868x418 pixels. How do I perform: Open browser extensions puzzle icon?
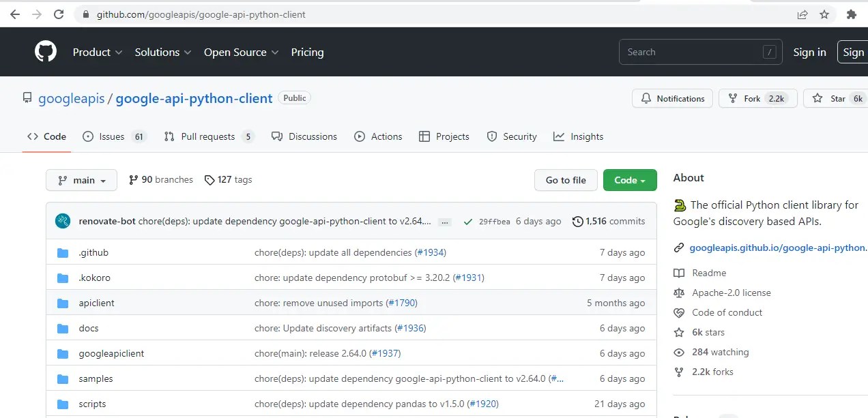click(x=851, y=14)
